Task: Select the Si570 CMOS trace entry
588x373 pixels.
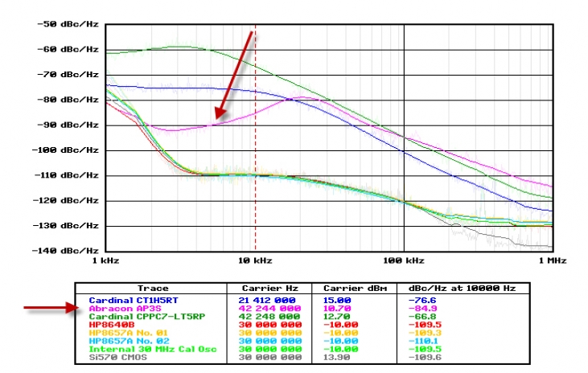Action: coord(113,357)
